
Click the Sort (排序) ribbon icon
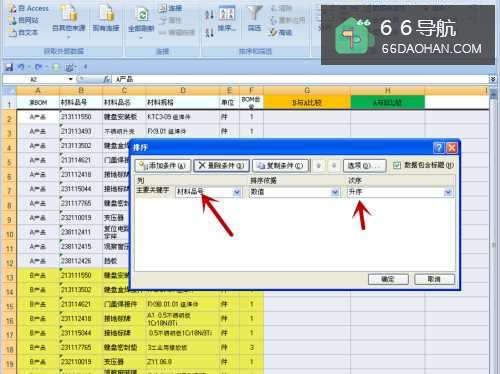[x=227, y=19]
